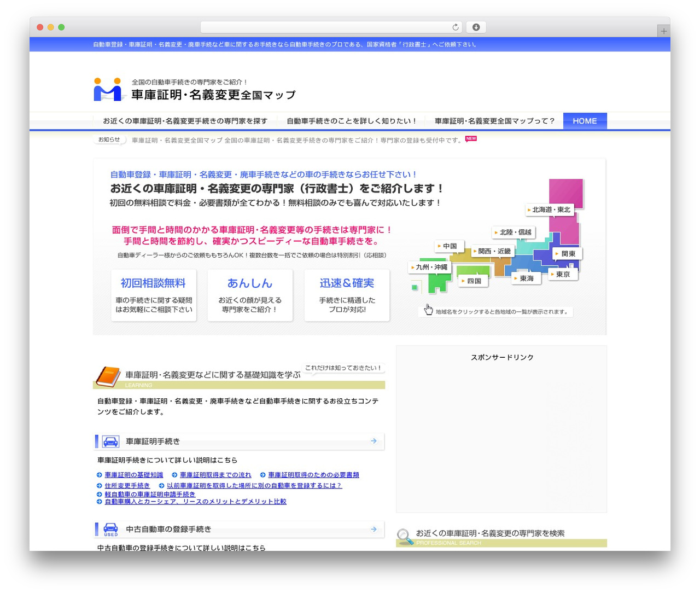Open 車庫証明取得までの流れ link

click(215, 475)
